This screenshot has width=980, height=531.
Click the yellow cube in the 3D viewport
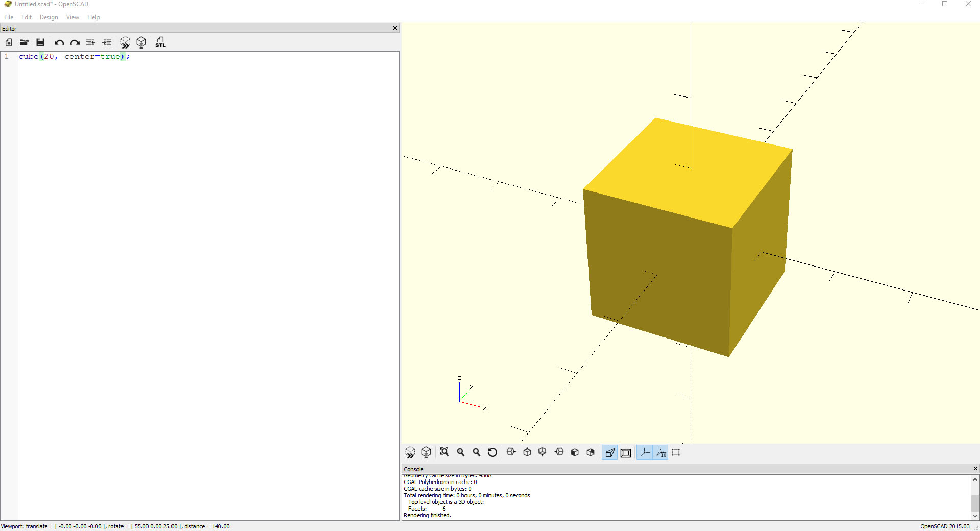[x=687, y=237]
